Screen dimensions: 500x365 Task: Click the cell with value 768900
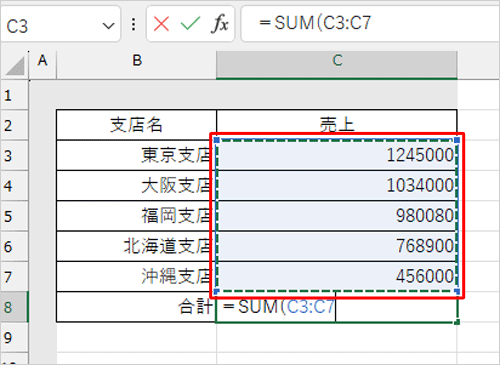(337, 246)
